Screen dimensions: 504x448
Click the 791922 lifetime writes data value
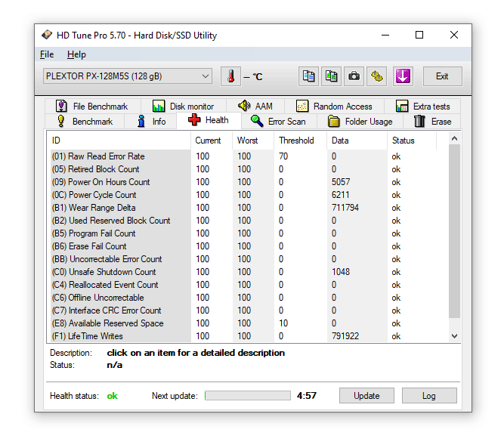(345, 336)
